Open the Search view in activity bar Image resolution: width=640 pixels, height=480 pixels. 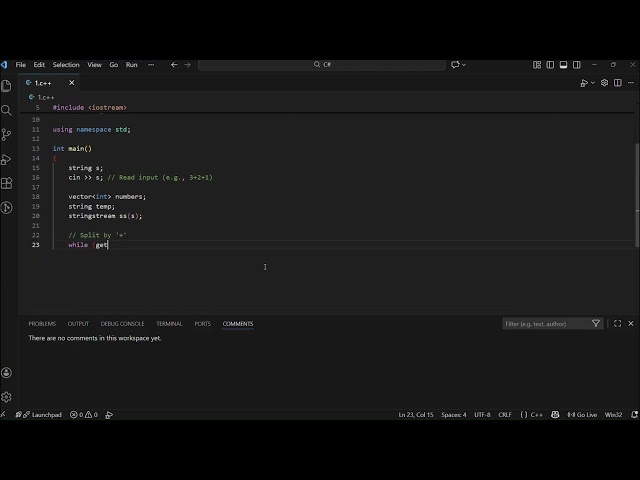click(7, 110)
